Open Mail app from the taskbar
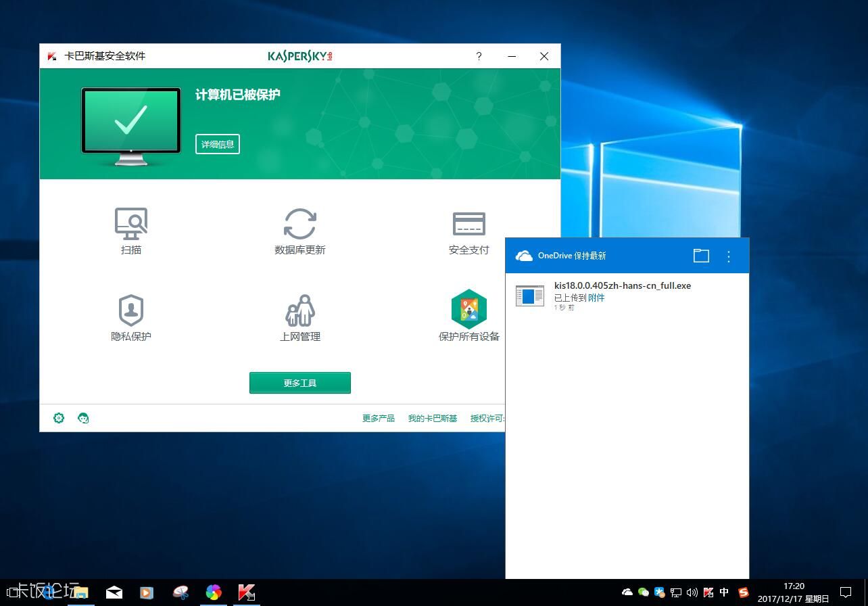 tap(114, 592)
